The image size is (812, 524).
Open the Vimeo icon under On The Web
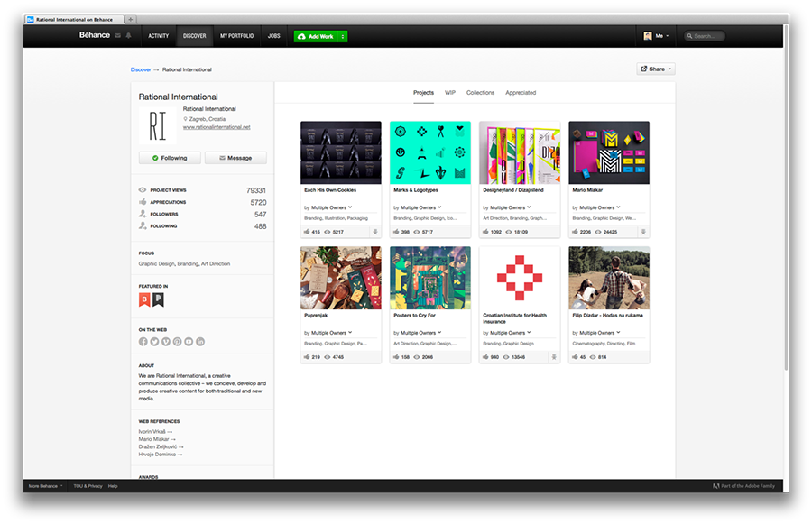click(x=166, y=342)
